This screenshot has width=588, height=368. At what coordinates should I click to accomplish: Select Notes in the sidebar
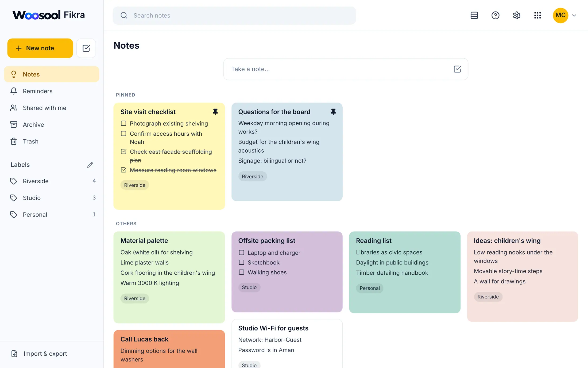pos(52,74)
